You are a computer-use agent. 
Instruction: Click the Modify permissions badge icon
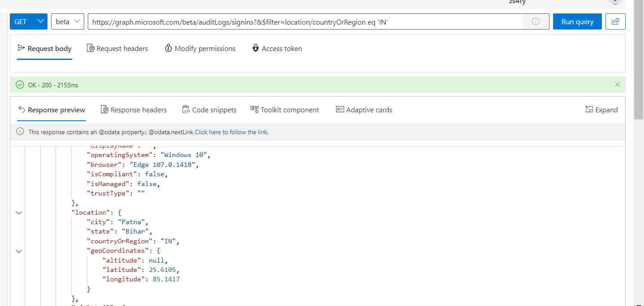click(168, 48)
